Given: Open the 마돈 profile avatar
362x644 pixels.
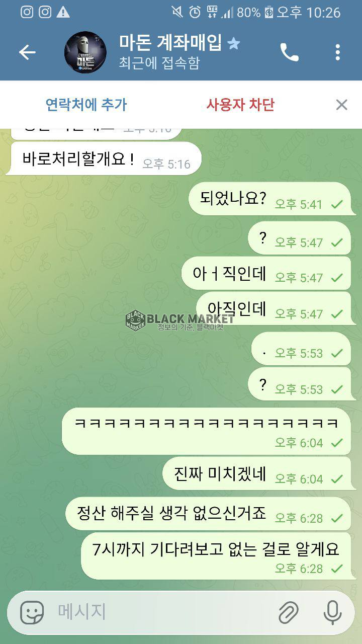Looking at the screenshot, I should (x=85, y=52).
